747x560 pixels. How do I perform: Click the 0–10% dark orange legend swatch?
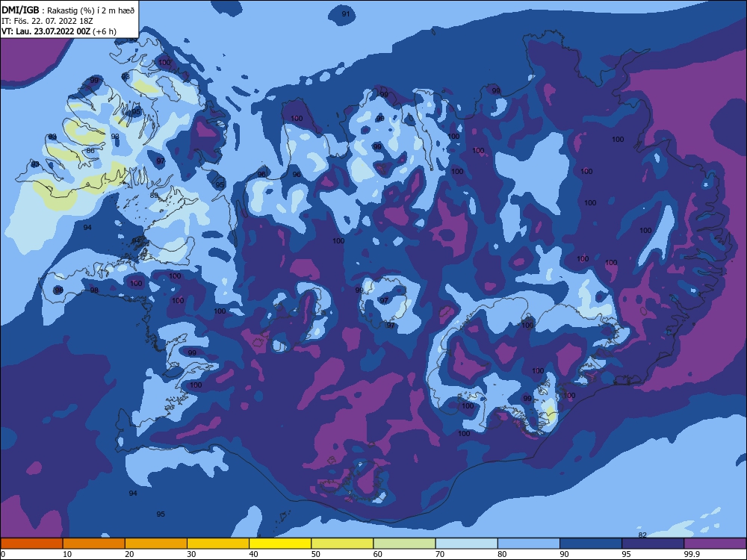click(x=31, y=544)
